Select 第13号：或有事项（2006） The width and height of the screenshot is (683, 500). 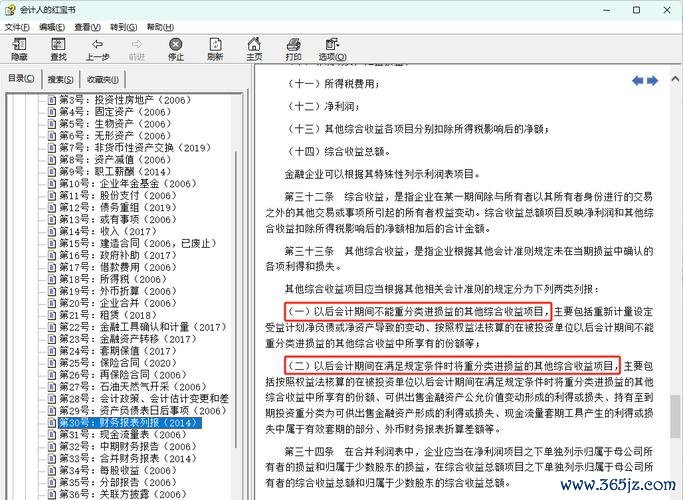pyautogui.click(x=118, y=220)
